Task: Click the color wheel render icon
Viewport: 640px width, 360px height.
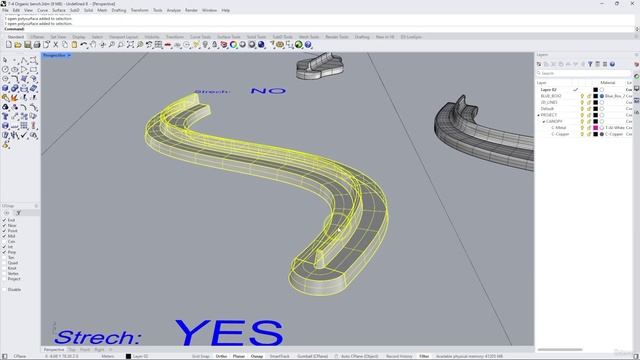Action: pyautogui.click(x=233, y=45)
